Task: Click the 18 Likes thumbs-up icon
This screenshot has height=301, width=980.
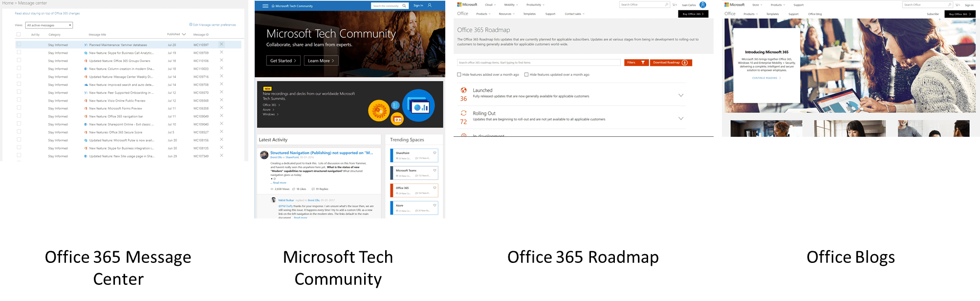Action: coord(294,189)
